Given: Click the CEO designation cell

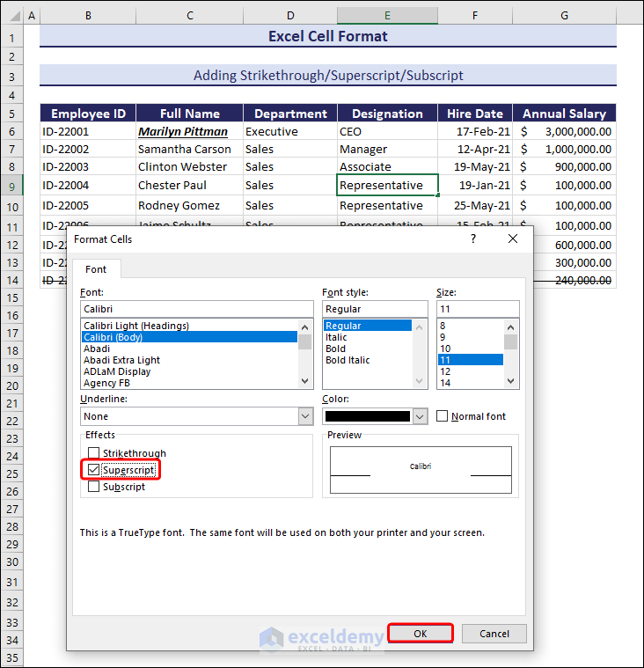Looking at the screenshot, I should point(387,132).
